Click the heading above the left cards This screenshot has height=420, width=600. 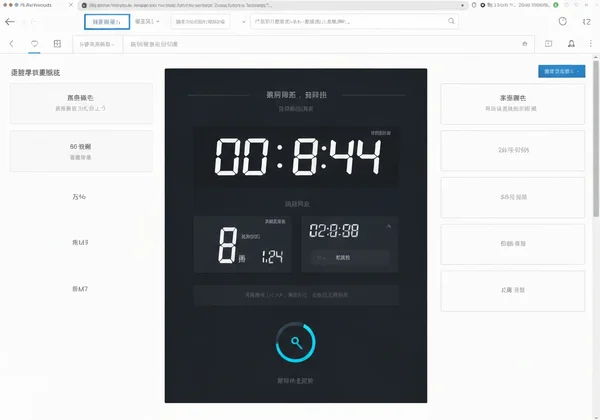click(36, 73)
